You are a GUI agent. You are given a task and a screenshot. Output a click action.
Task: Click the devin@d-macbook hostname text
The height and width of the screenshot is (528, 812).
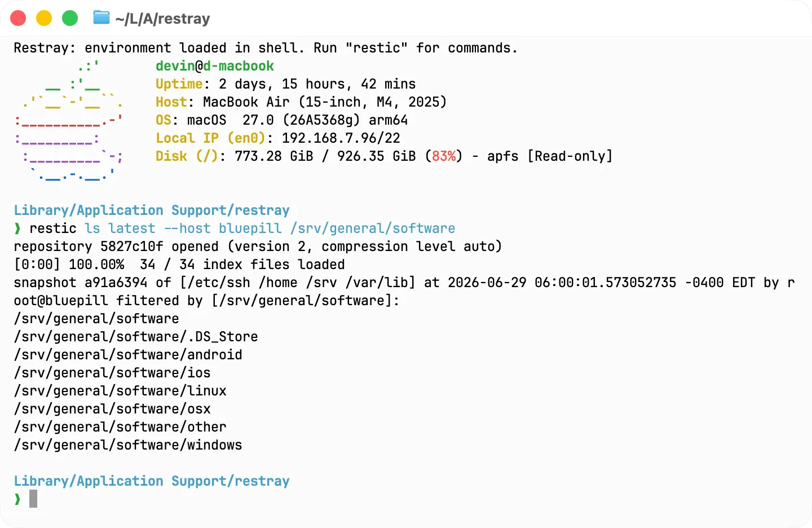(x=215, y=66)
